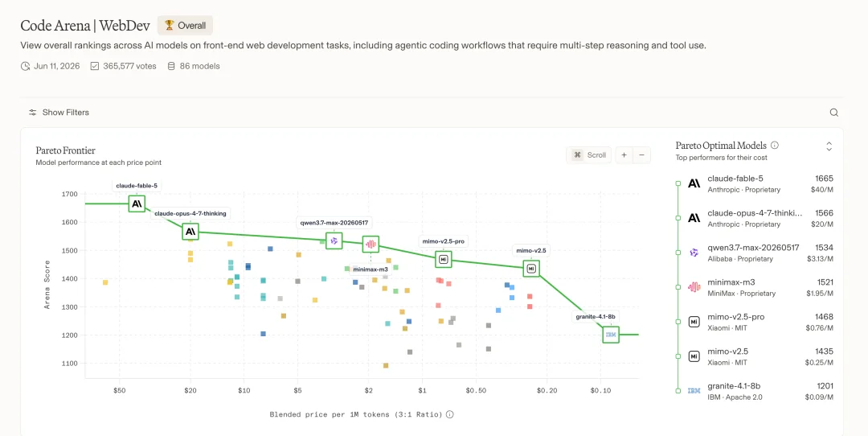The height and width of the screenshot is (436, 868).
Task: Select the qwen3.7-max chart marker icon
Action: [334, 241]
